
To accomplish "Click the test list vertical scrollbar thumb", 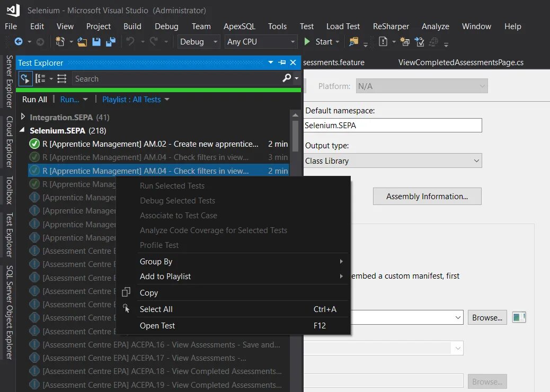I will tap(295, 136).
